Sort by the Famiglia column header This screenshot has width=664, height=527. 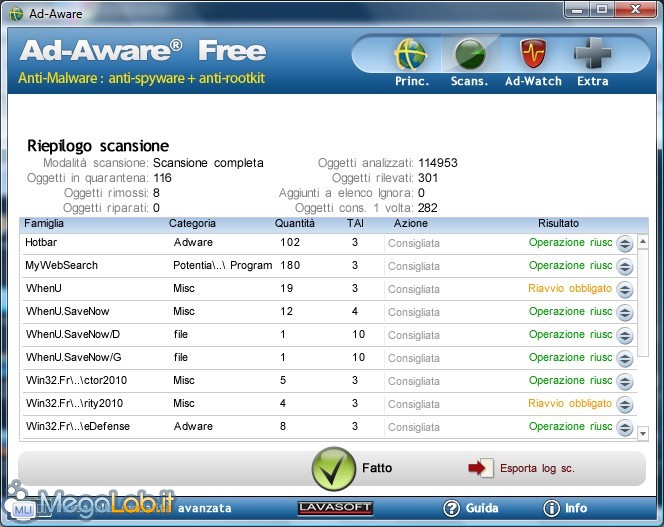coord(44,223)
